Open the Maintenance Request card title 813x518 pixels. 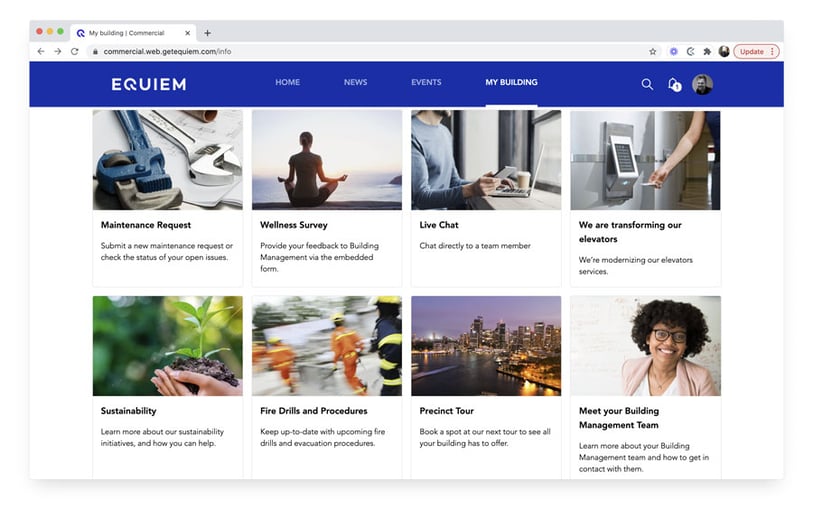coord(146,225)
